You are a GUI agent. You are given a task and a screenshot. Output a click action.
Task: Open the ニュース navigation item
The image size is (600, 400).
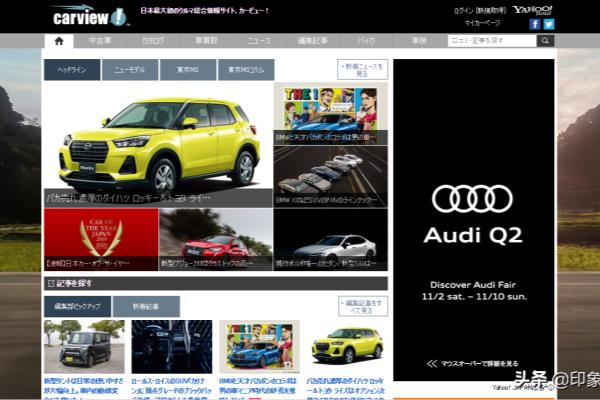point(259,41)
